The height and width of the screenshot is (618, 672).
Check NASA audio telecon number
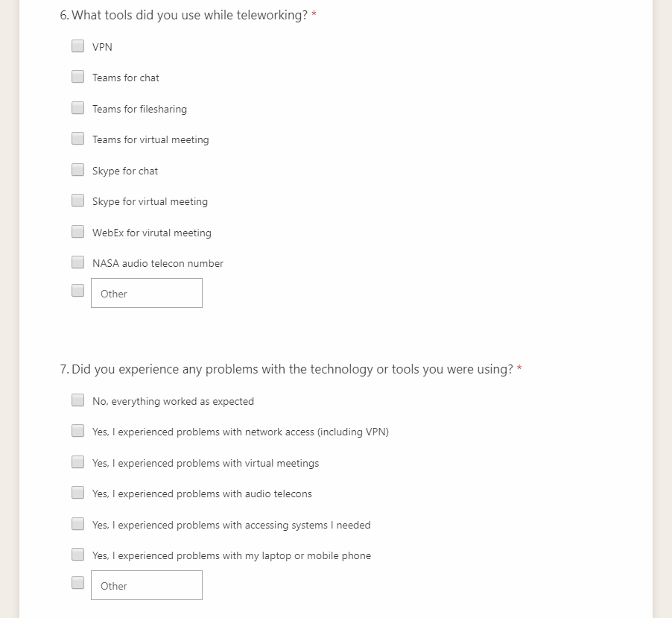78,262
